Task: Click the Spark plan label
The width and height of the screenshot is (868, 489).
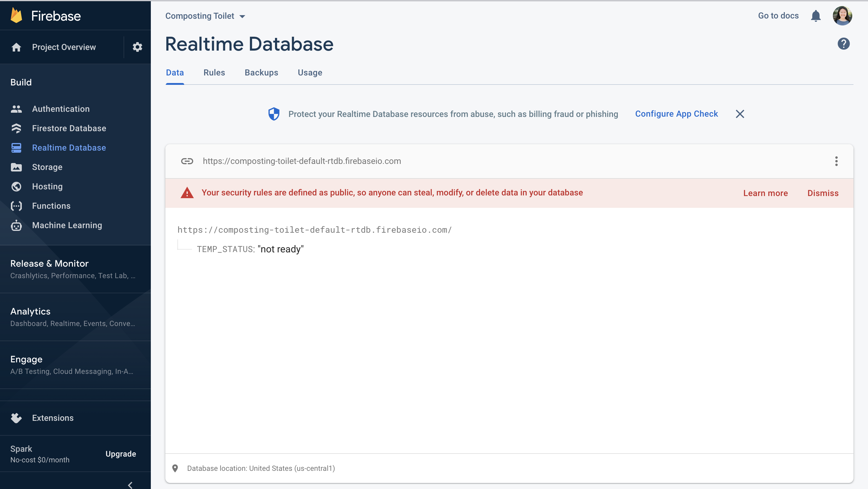Action: coord(21,449)
